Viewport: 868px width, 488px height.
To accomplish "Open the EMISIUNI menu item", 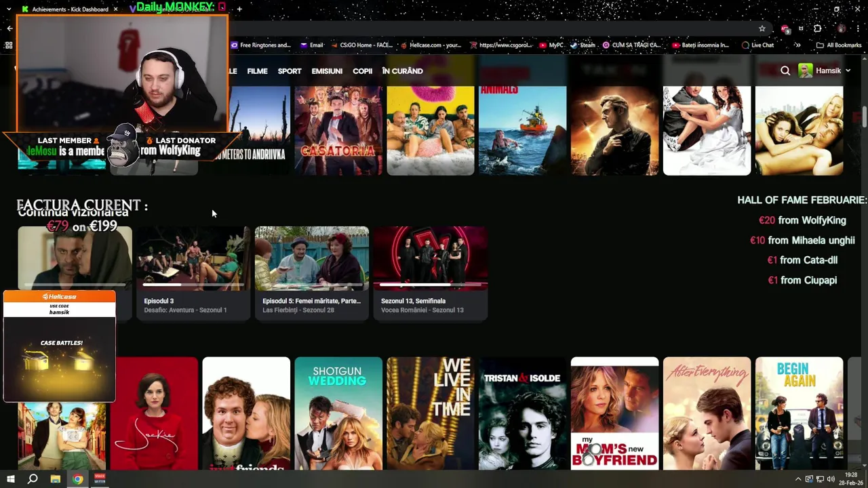I will click(327, 71).
